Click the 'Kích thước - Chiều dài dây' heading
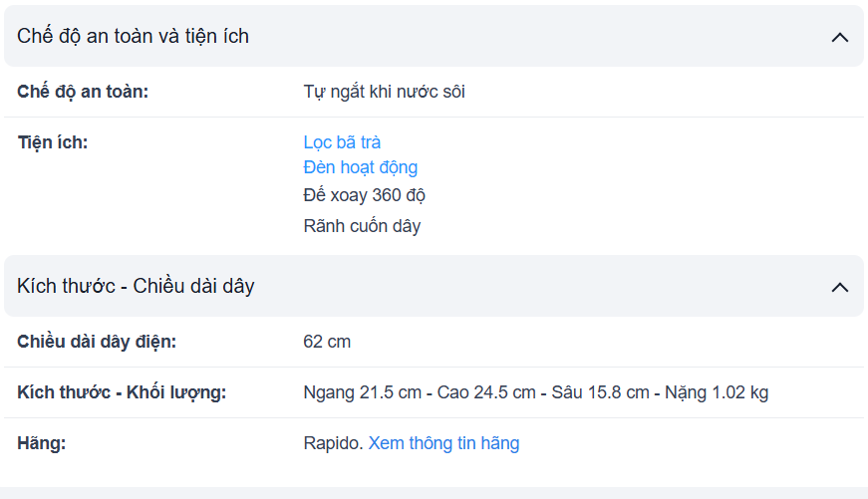Viewport: 868px width, 499px height. 136,287
